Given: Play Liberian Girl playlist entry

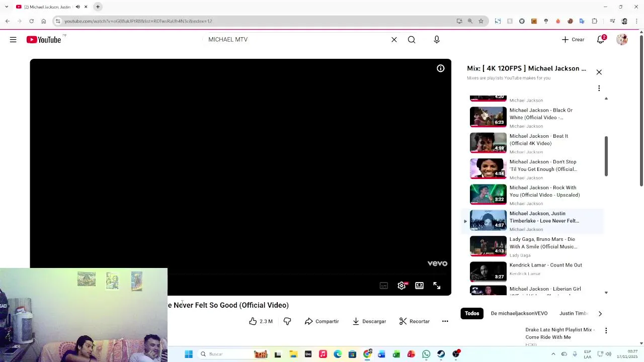Looking at the screenshot, I should point(533,290).
